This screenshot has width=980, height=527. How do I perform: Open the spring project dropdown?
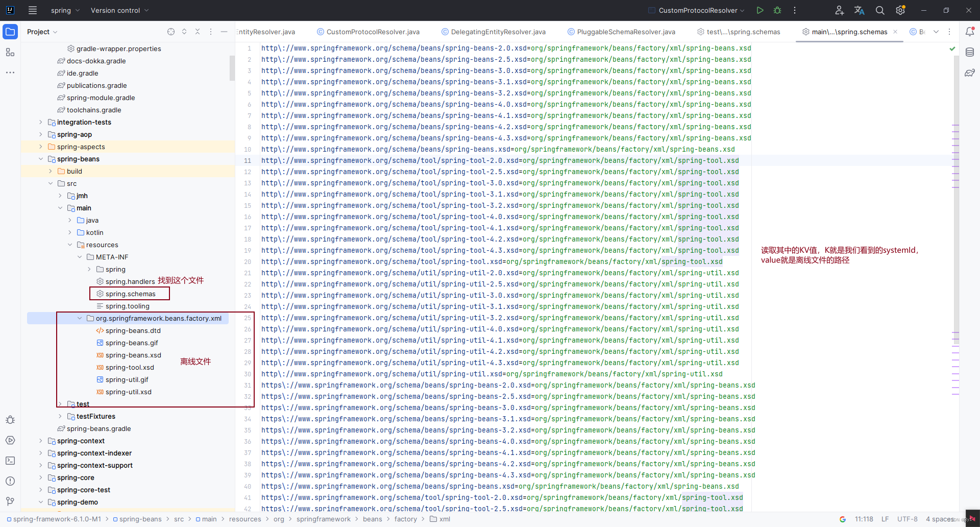[65, 10]
